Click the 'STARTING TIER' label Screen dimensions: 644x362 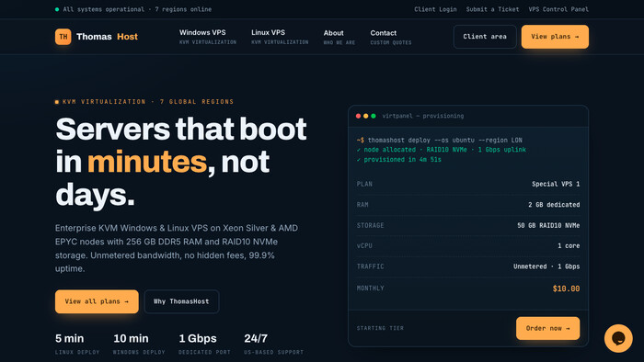pos(380,328)
